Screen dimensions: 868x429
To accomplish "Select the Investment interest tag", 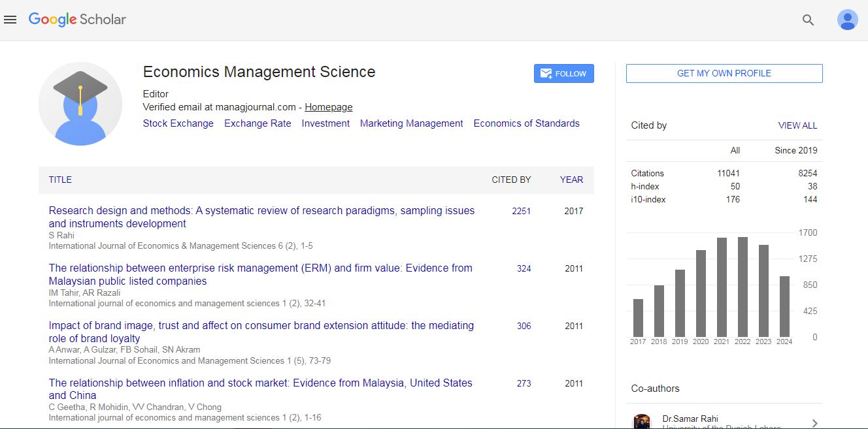I will (x=325, y=123).
